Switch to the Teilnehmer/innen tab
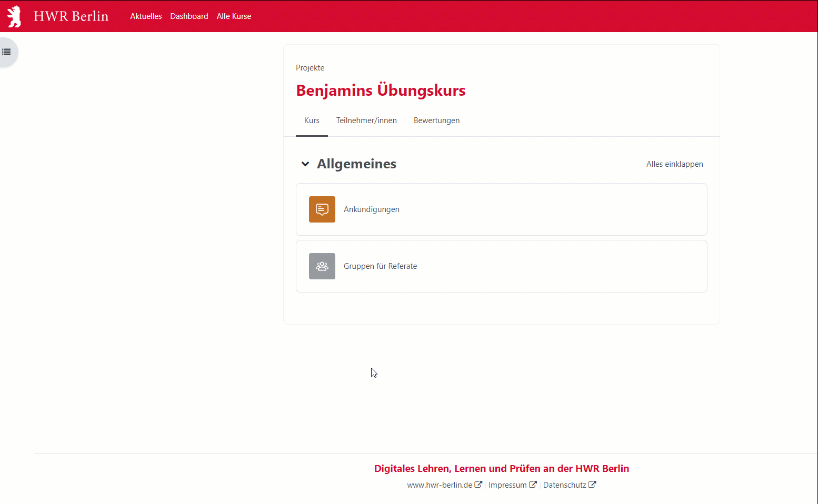The image size is (818, 504). click(366, 120)
